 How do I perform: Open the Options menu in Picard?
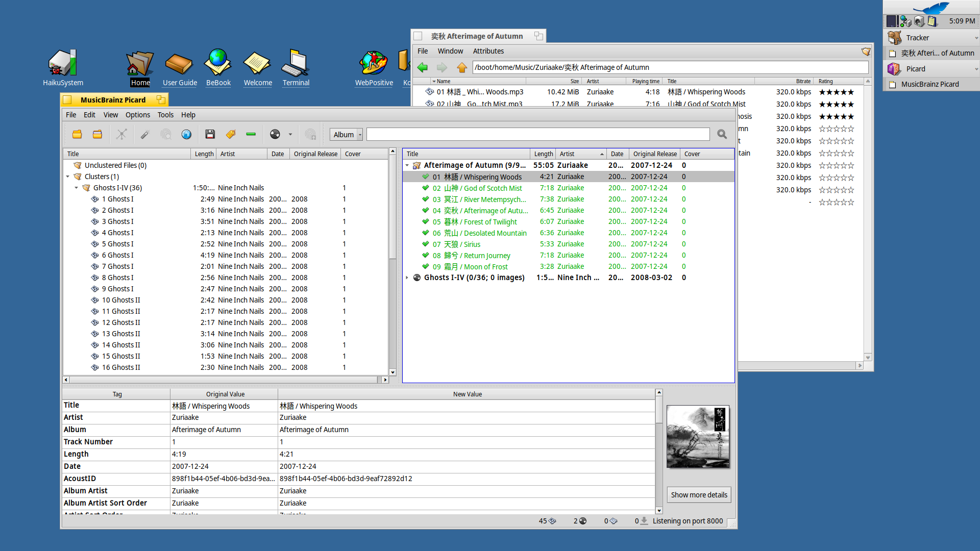[x=138, y=115]
